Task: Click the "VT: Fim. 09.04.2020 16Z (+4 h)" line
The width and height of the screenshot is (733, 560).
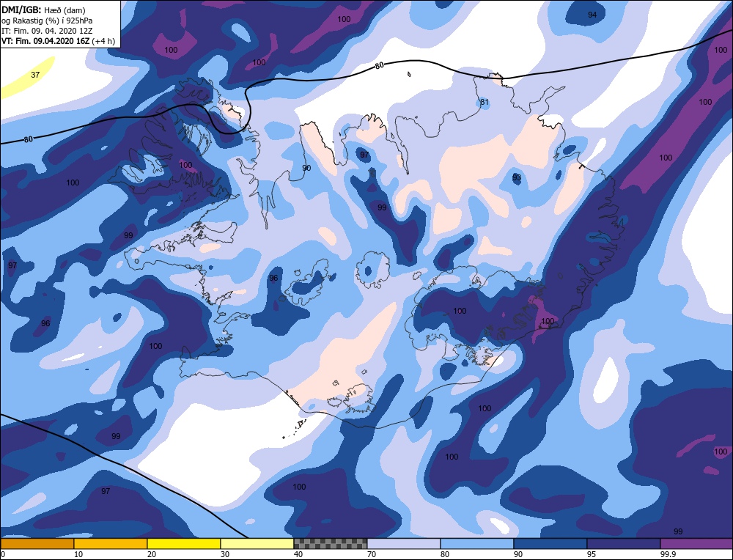Action: tap(59, 40)
